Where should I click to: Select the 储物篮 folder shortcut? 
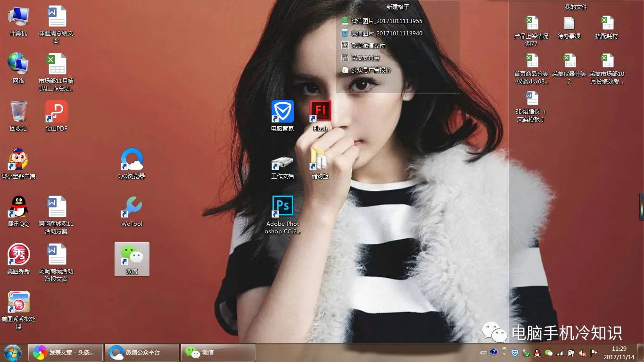(320, 164)
